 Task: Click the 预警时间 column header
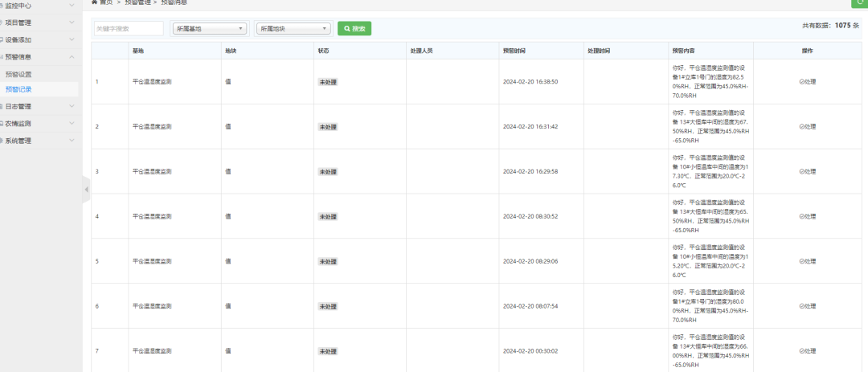coord(514,51)
